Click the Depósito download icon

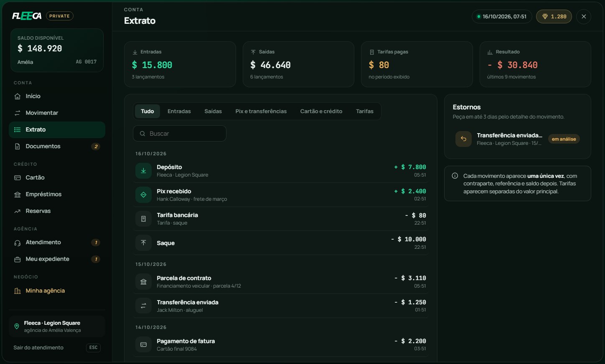[x=143, y=171]
